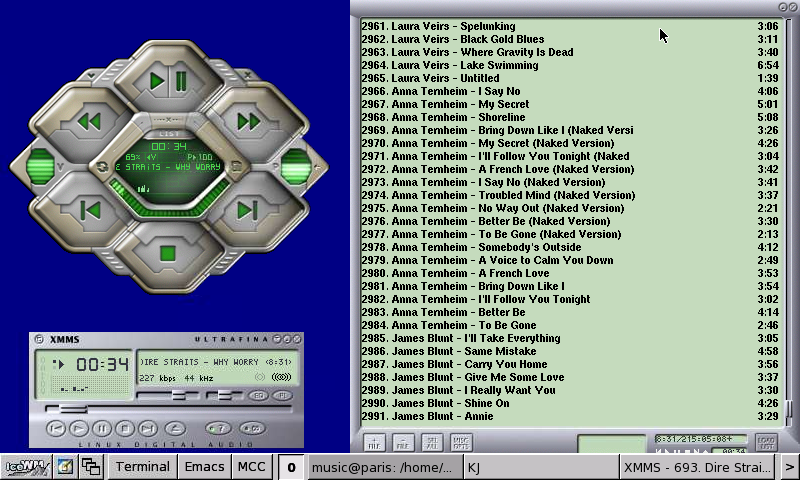Click the show desktop icon in taskbar

(65, 467)
